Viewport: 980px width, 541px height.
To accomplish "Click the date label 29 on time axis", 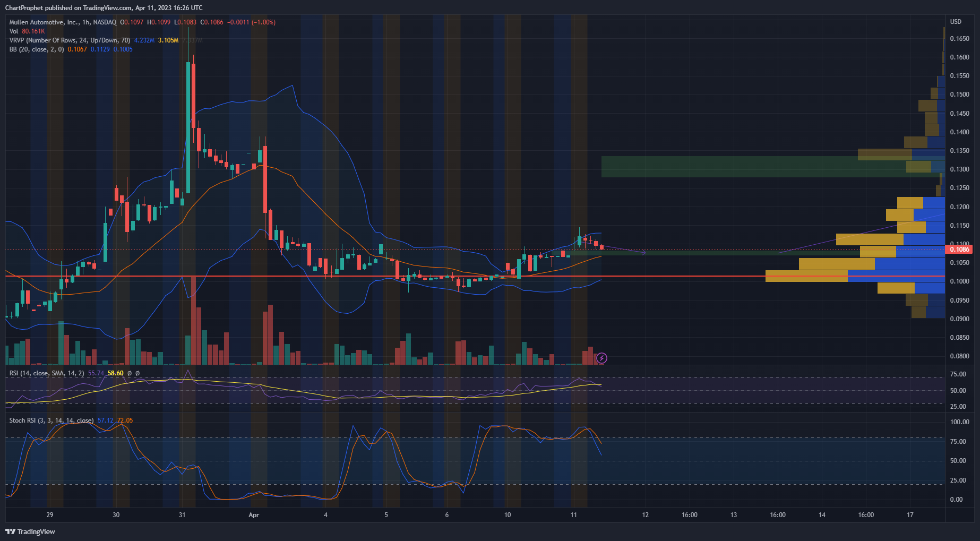I will tap(50, 515).
